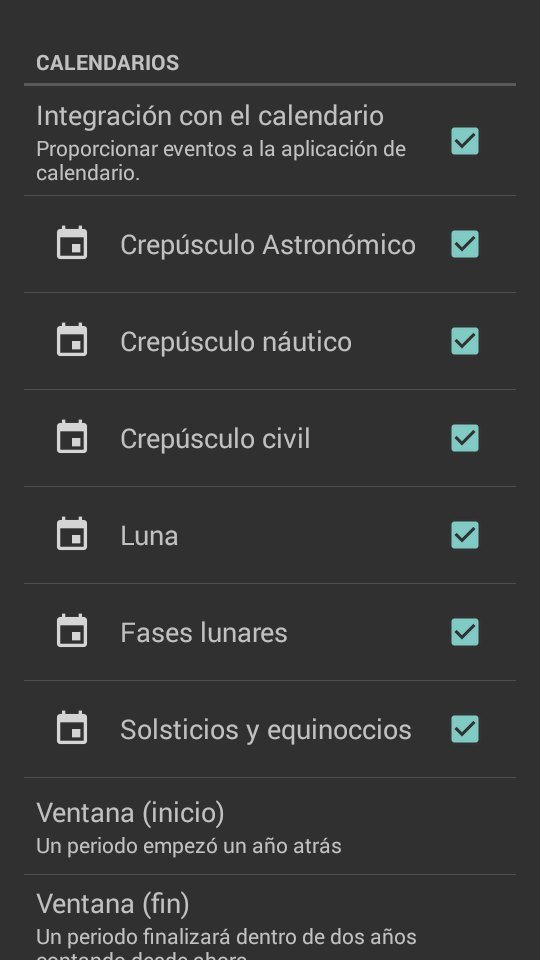Image resolution: width=540 pixels, height=960 pixels.
Task: Tap the Crepúsculo civil label
Action: [x=215, y=439]
